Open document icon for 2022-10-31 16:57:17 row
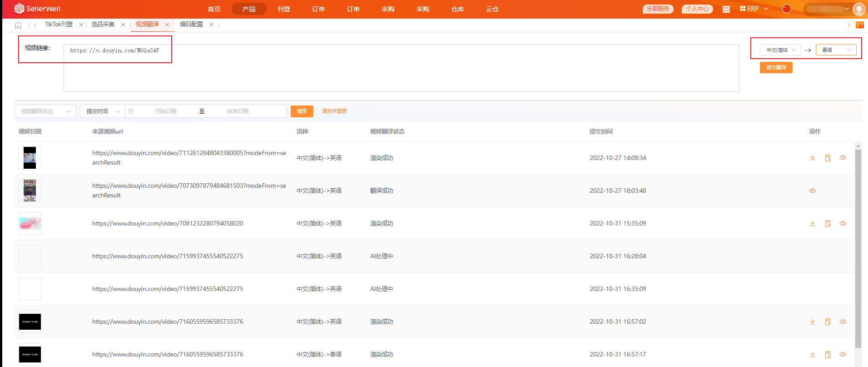Screen dimensions: 868x367 coord(828,354)
